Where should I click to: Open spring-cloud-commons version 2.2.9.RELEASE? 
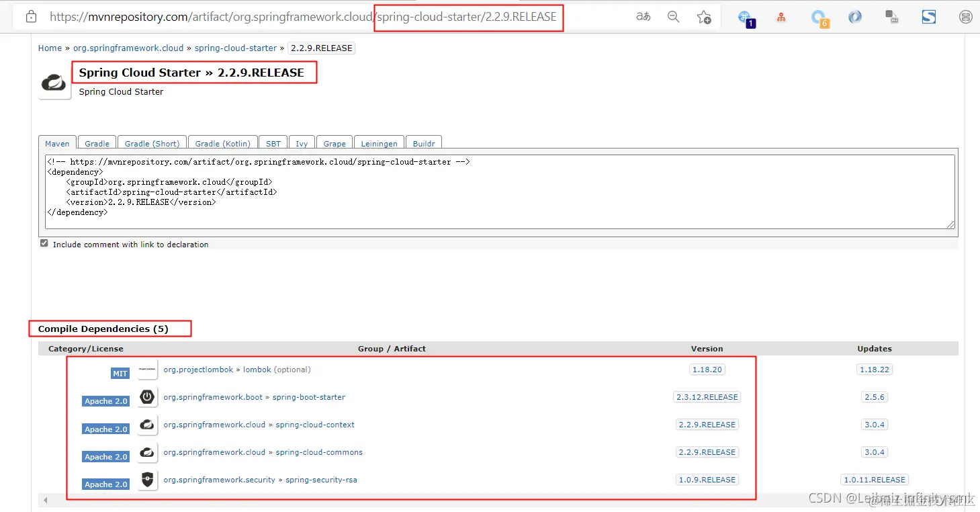pyautogui.click(x=707, y=452)
